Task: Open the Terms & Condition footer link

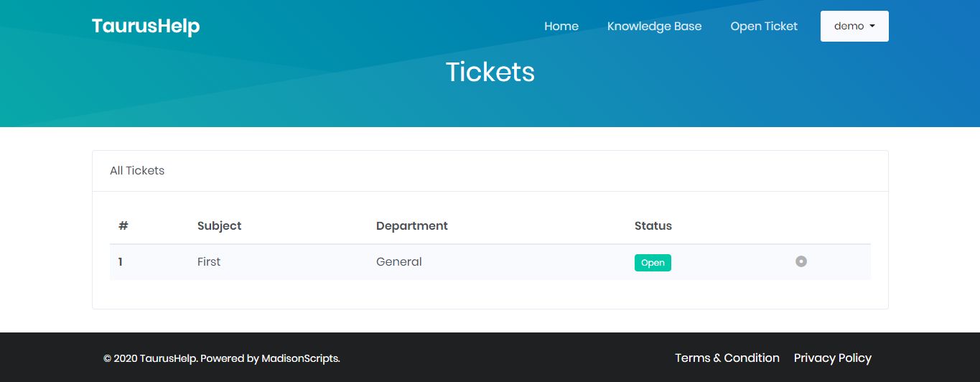Action: coord(727,358)
